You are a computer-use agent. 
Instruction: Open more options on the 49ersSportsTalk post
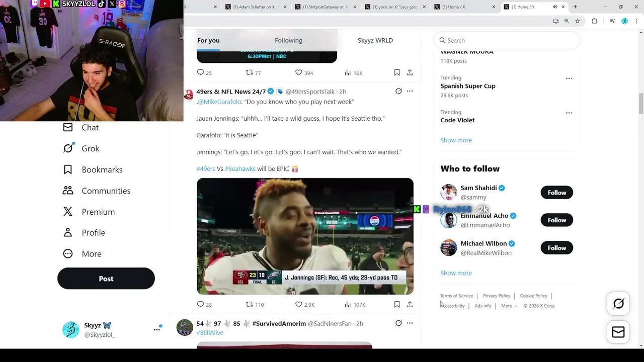(x=410, y=91)
